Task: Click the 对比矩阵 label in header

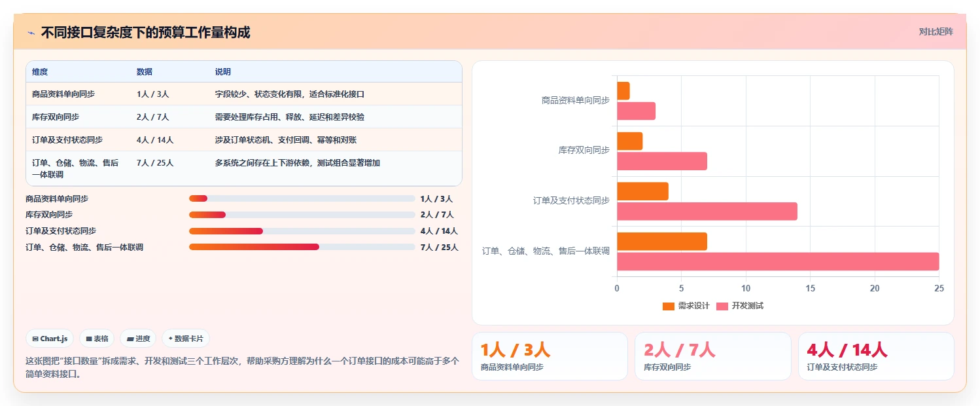Action: pos(936,31)
